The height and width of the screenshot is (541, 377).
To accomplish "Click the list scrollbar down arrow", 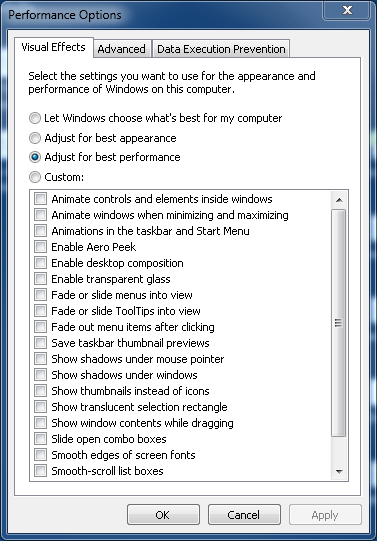I will (x=339, y=471).
